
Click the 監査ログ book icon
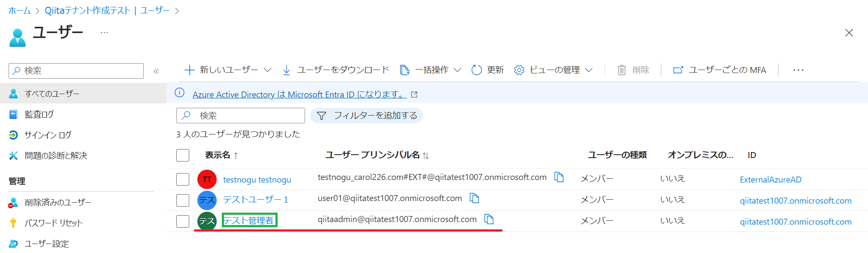coord(13,114)
